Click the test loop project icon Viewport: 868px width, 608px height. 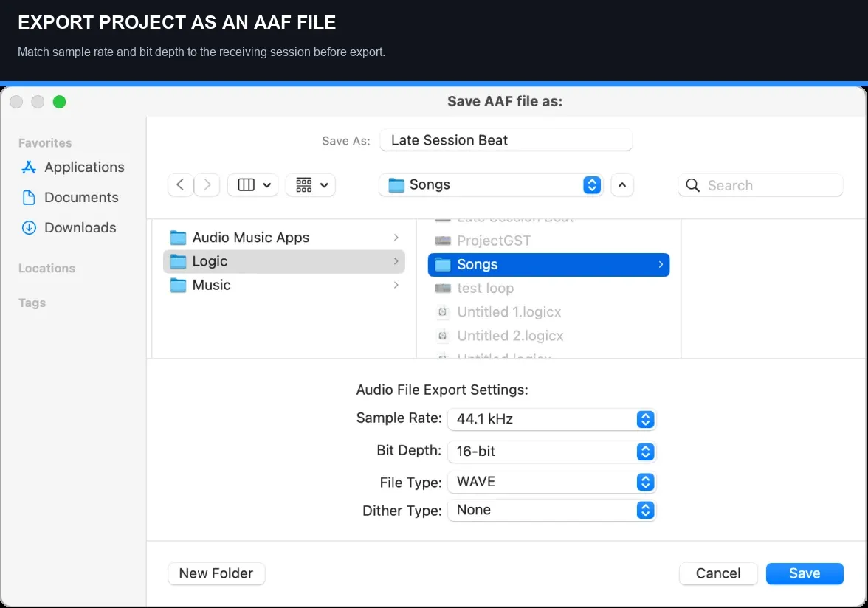443,289
